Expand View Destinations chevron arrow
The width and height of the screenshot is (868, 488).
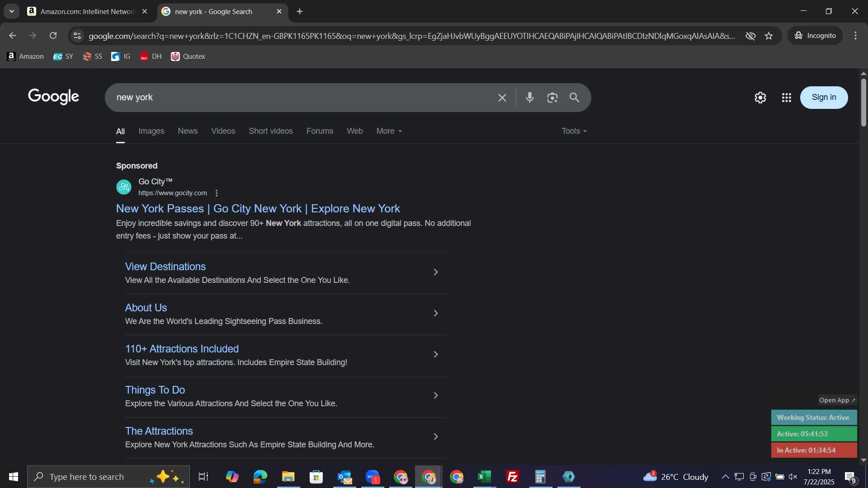pyautogui.click(x=436, y=272)
